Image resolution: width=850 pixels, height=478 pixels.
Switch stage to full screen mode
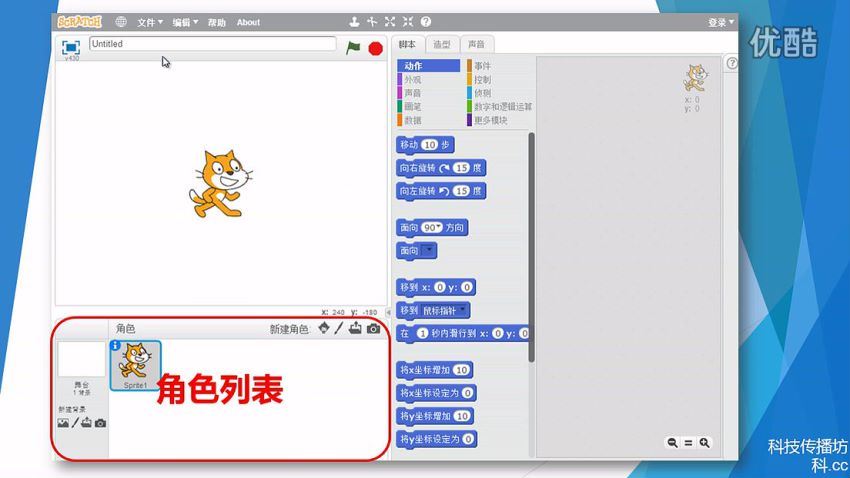click(71, 47)
